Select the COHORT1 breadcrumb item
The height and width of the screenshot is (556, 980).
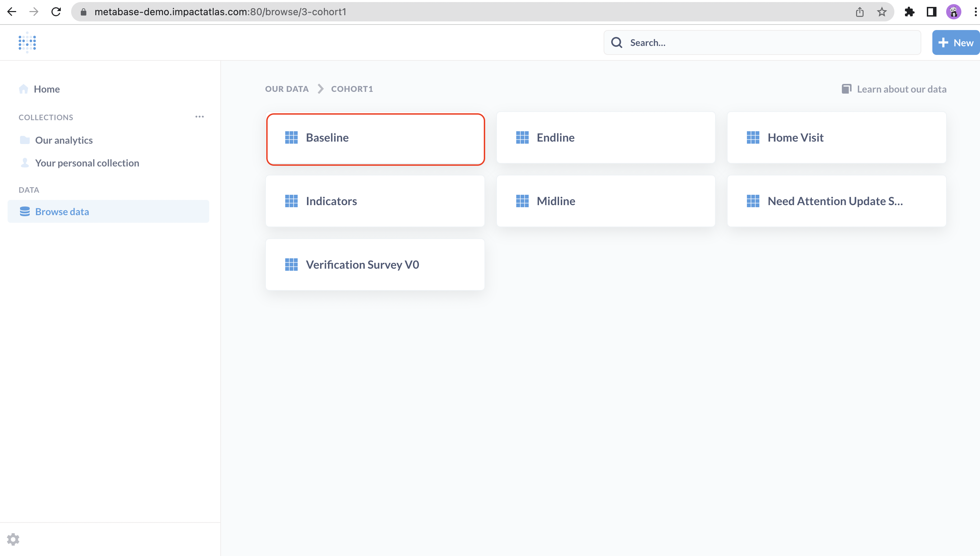tap(352, 89)
